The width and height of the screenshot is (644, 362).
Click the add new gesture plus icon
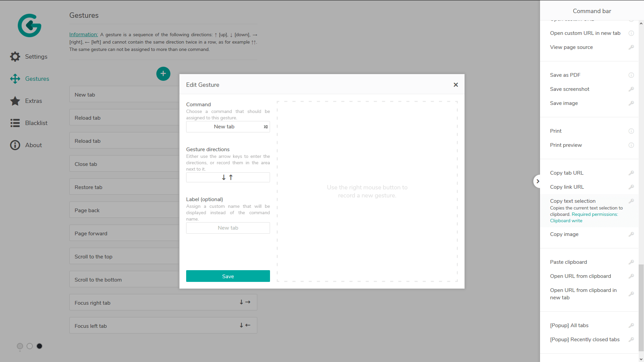pyautogui.click(x=163, y=73)
